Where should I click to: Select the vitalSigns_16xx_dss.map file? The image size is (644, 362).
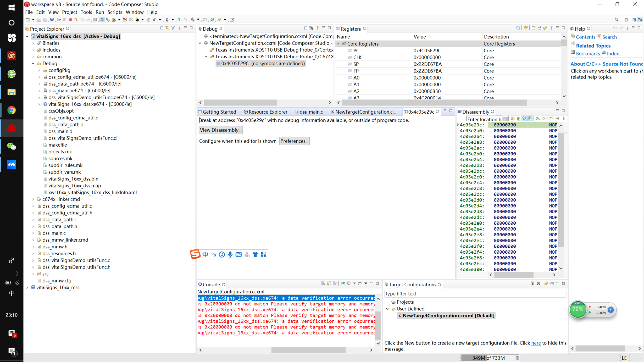point(75,186)
